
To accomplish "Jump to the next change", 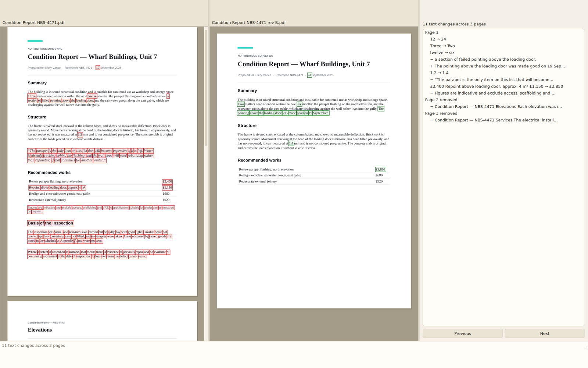I will [x=545, y=333].
